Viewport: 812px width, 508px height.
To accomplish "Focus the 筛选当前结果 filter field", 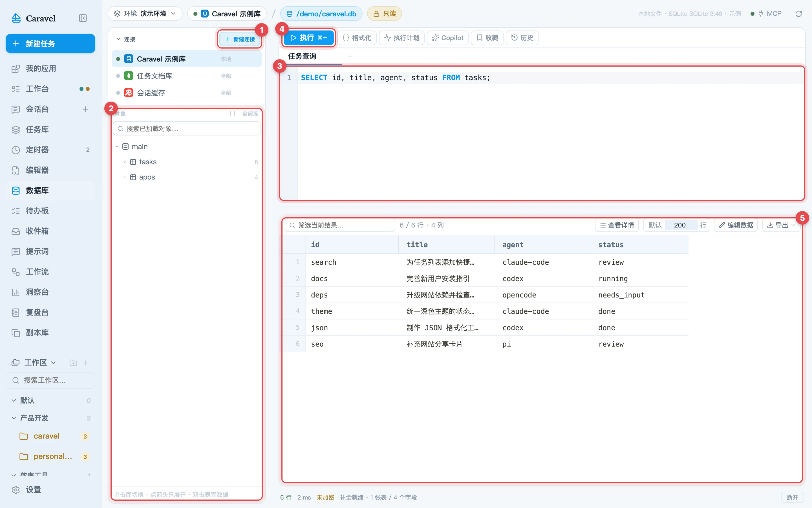I will click(x=340, y=225).
